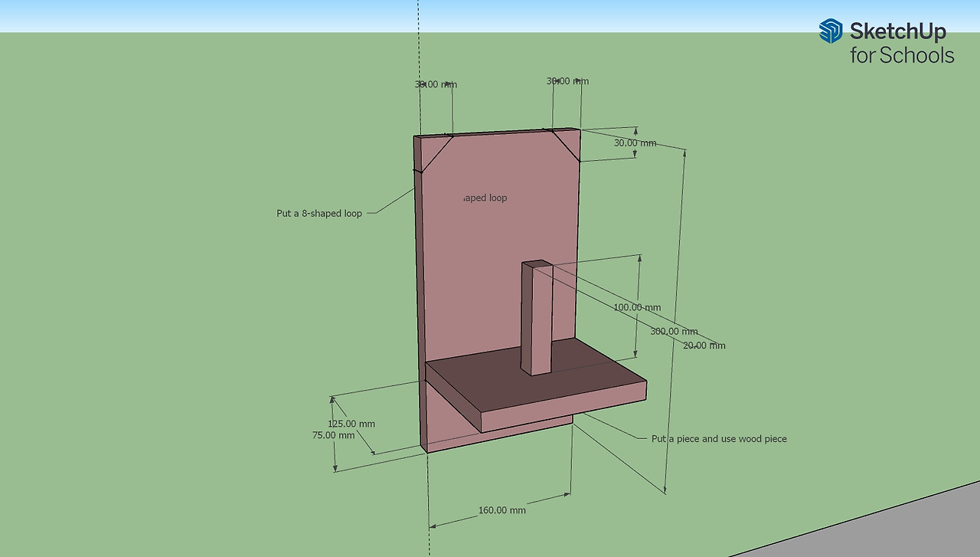Select the blue cube glyph in the SketchUp logo
980x557 pixels.
(831, 32)
